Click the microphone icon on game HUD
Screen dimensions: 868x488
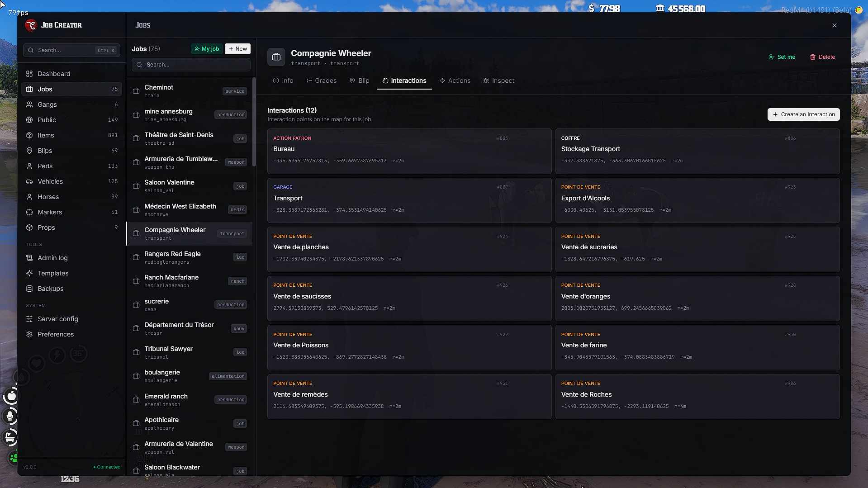(x=10, y=416)
